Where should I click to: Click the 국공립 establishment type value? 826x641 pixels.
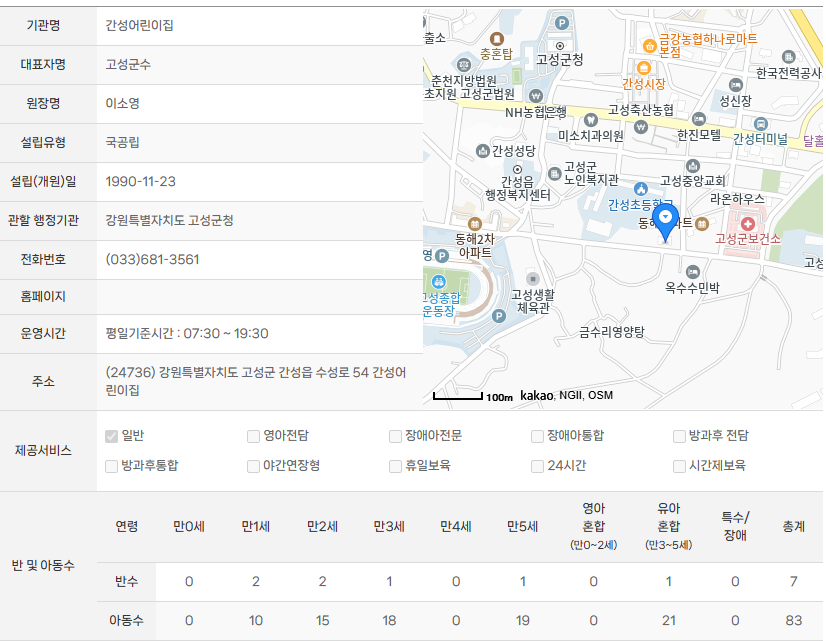pyautogui.click(x=123, y=142)
